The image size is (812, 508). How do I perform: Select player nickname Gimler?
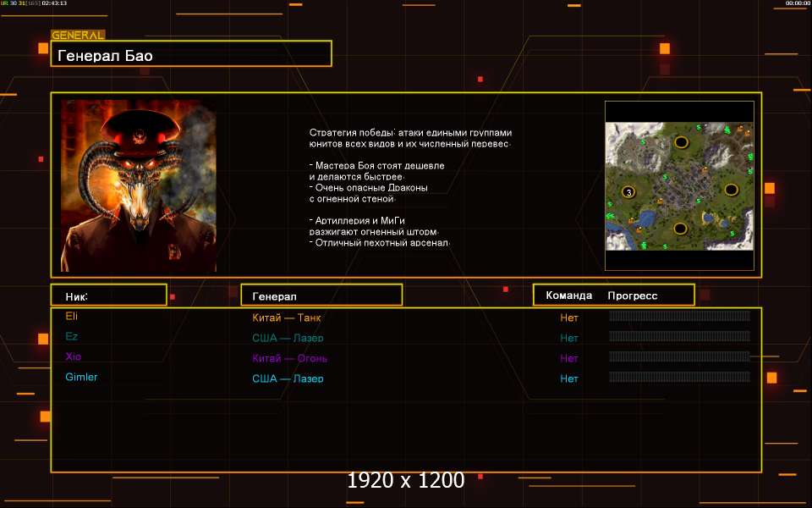tap(81, 377)
